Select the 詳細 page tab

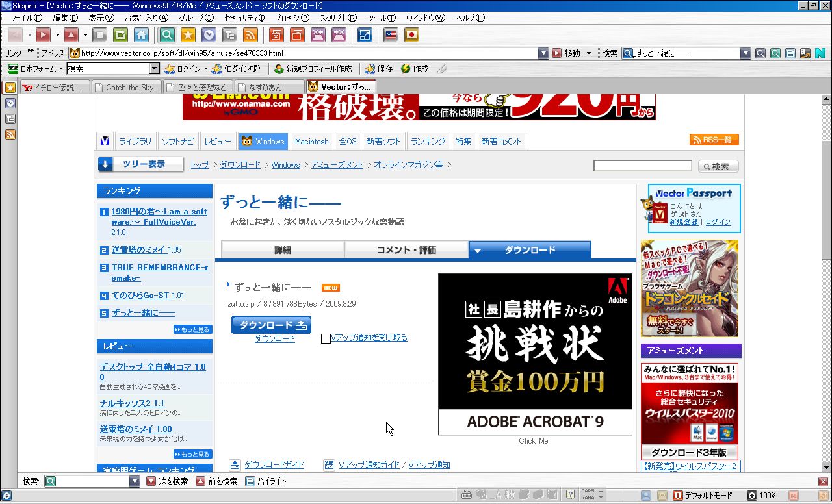click(283, 250)
